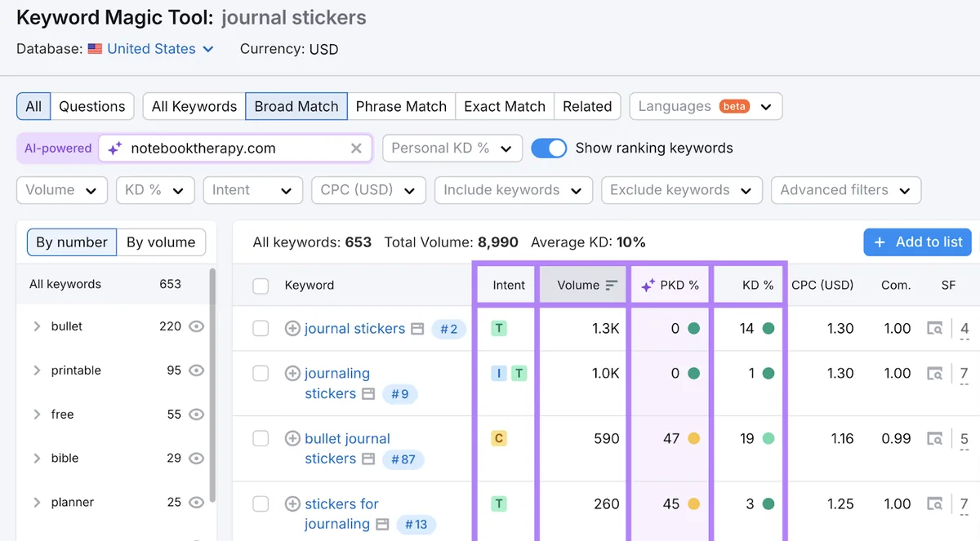Click SERP analysis icon in the 260 volume row
980x541 pixels.
pos(934,504)
